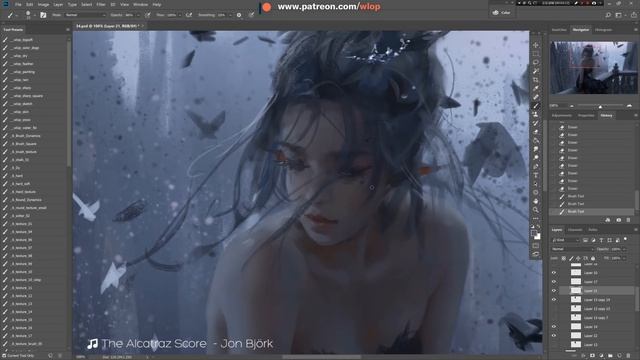The height and width of the screenshot is (360, 640).
Task: Switch to the Channels tab
Action: tap(575, 230)
